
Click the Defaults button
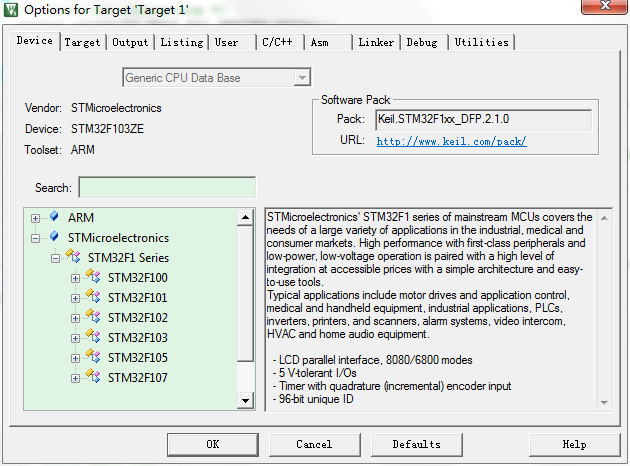tap(417, 444)
